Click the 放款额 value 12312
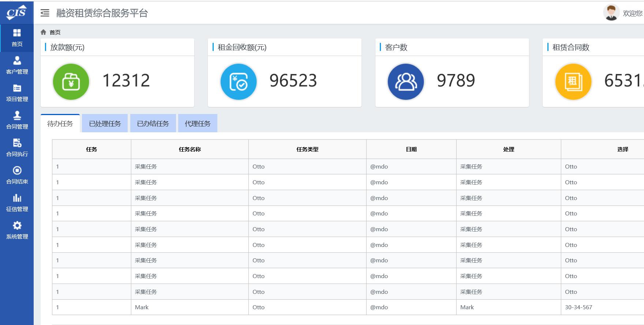The image size is (644, 325). click(x=126, y=81)
